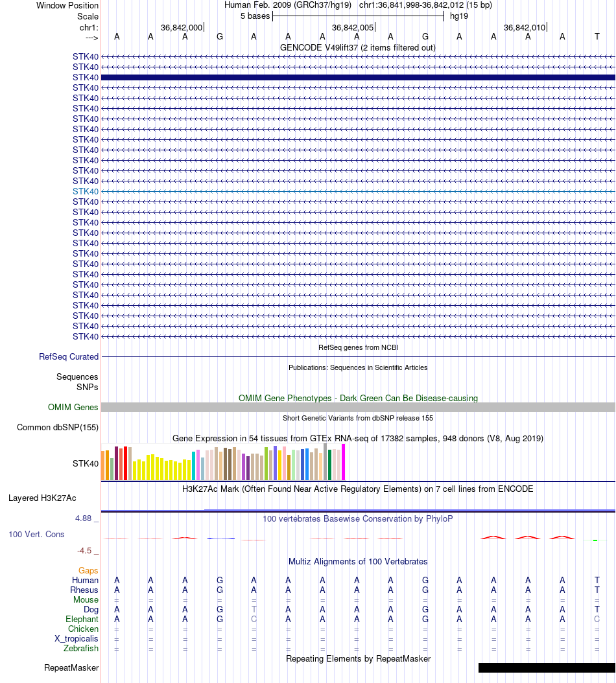The image size is (616, 683).
Task: Click the first orange bar in GTEx chart
Action: tap(103, 466)
